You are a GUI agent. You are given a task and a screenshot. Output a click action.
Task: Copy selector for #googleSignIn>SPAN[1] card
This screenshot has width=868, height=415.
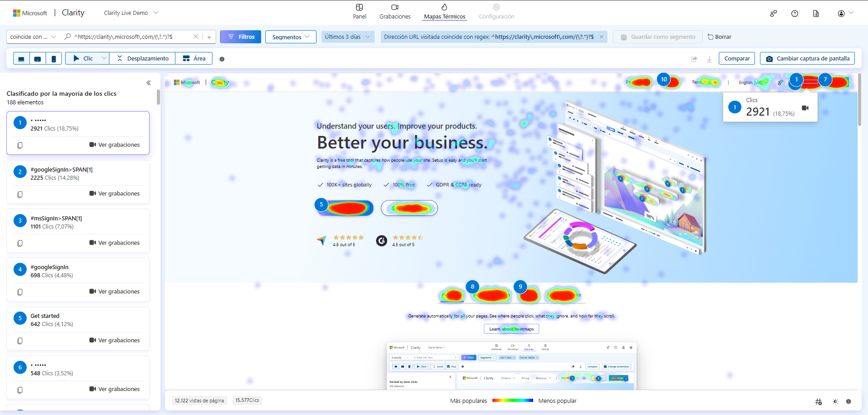[x=20, y=194]
